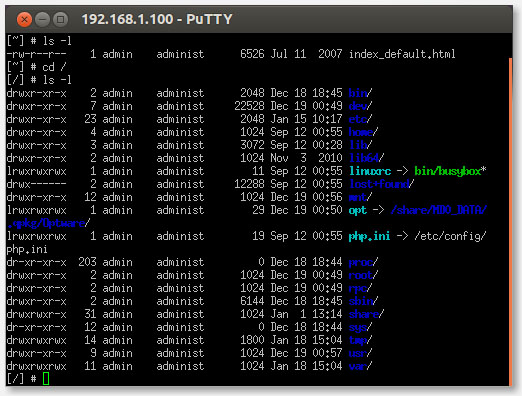Image resolution: width=522 pixels, height=396 pixels.
Task: Click the link count 23
Action: [x=90, y=119]
